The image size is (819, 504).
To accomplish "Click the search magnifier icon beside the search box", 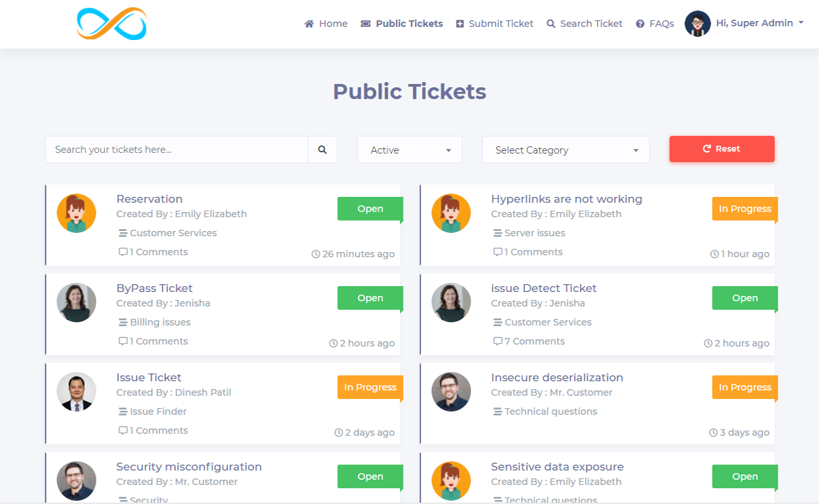I will pyautogui.click(x=322, y=150).
